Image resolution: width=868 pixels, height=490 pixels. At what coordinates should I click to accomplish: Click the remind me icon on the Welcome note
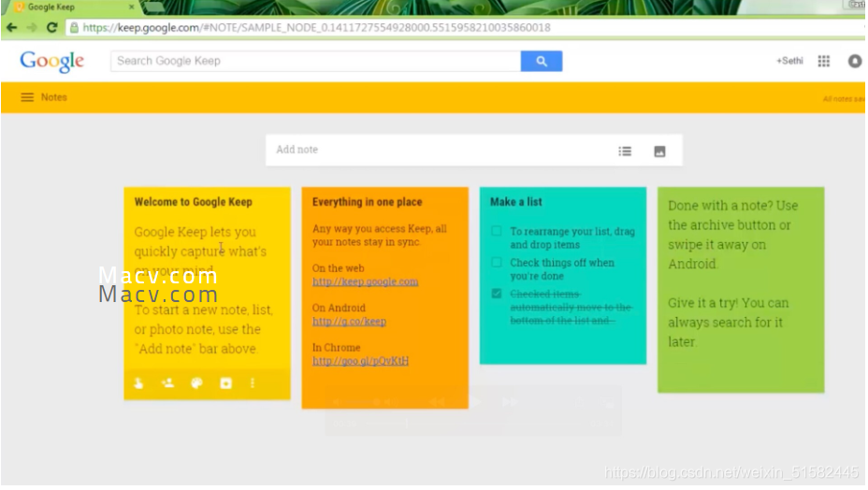138,383
